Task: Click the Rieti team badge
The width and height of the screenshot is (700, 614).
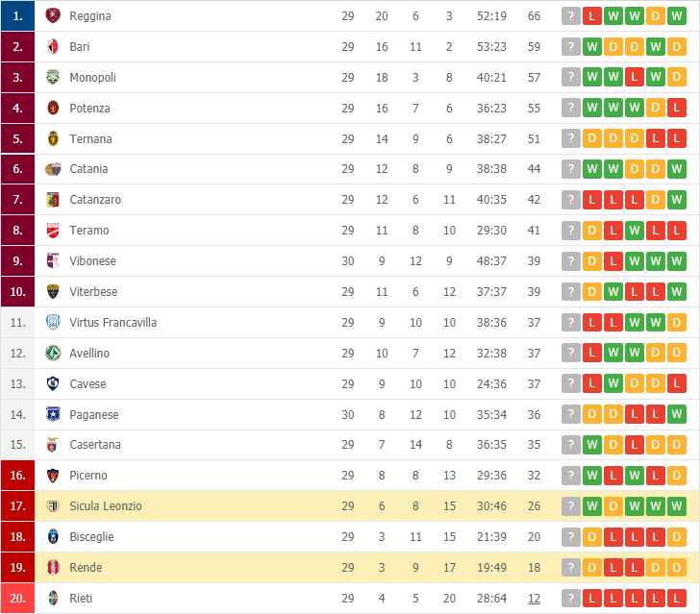Action: click(53, 599)
